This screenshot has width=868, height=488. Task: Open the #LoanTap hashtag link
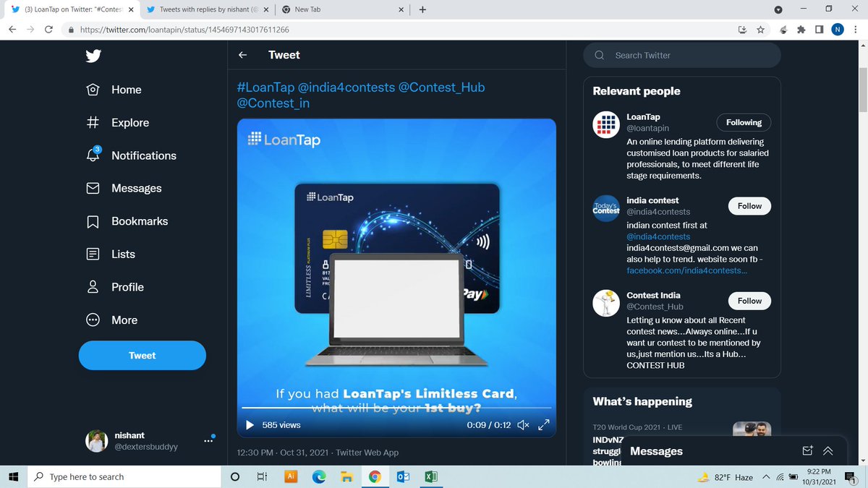265,87
